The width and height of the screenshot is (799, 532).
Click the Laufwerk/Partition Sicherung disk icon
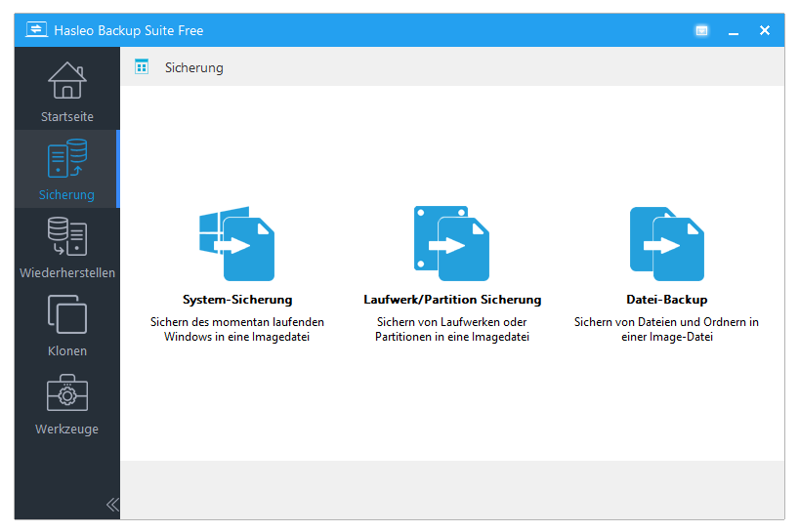tap(451, 243)
